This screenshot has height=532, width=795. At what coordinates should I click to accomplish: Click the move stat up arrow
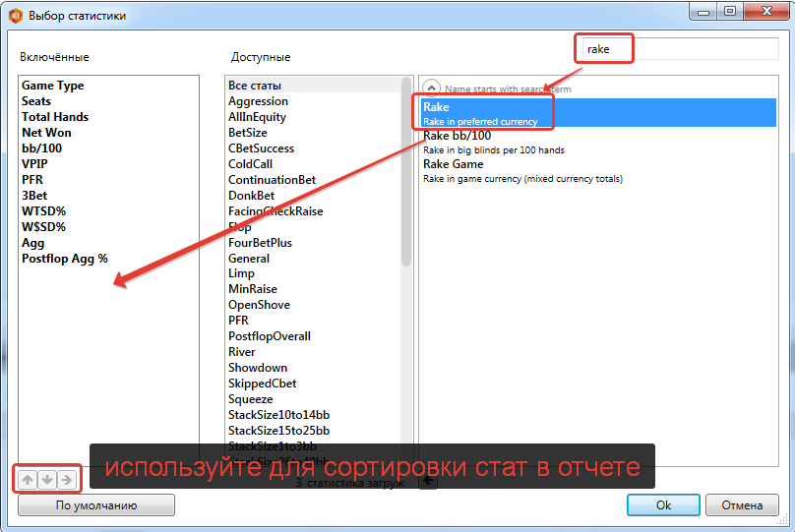tap(28, 480)
